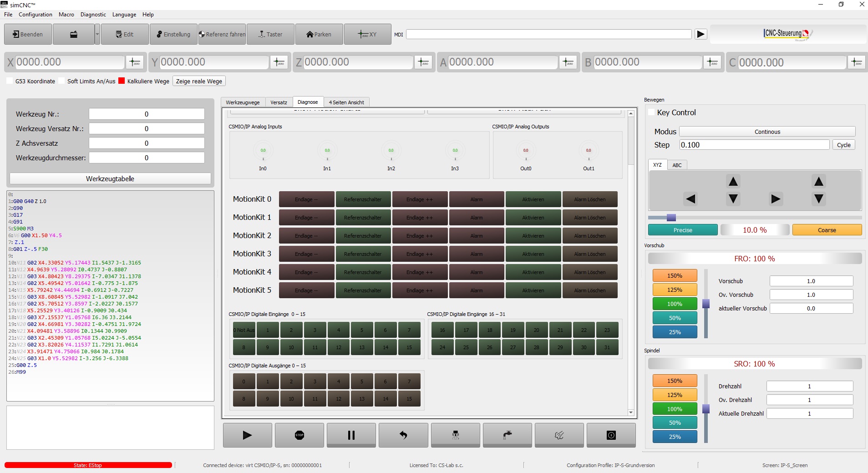Image resolution: width=868 pixels, height=473 pixels.
Task: Turn on flood coolant faucet icon
Action: tap(507, 435)
